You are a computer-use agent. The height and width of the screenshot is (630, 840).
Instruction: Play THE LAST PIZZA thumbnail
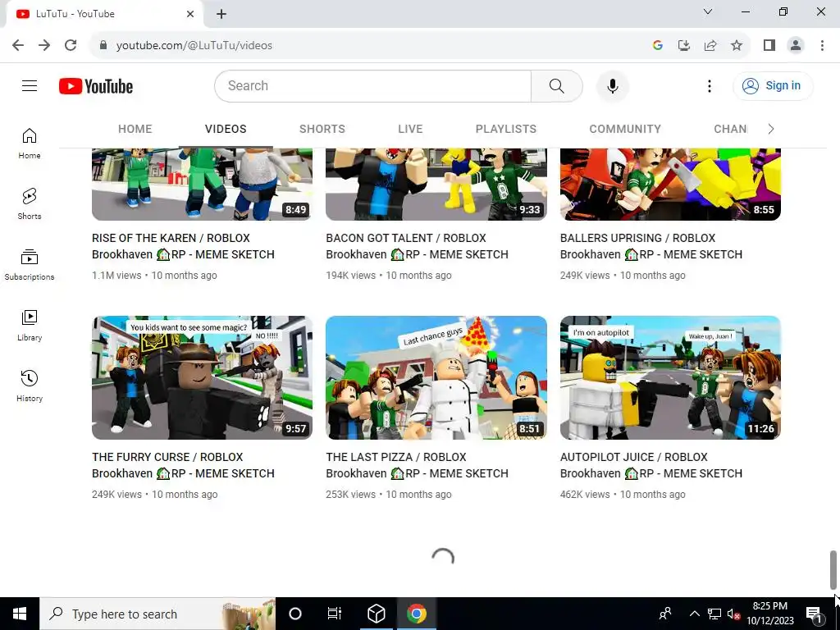click(x=436, y=377)
